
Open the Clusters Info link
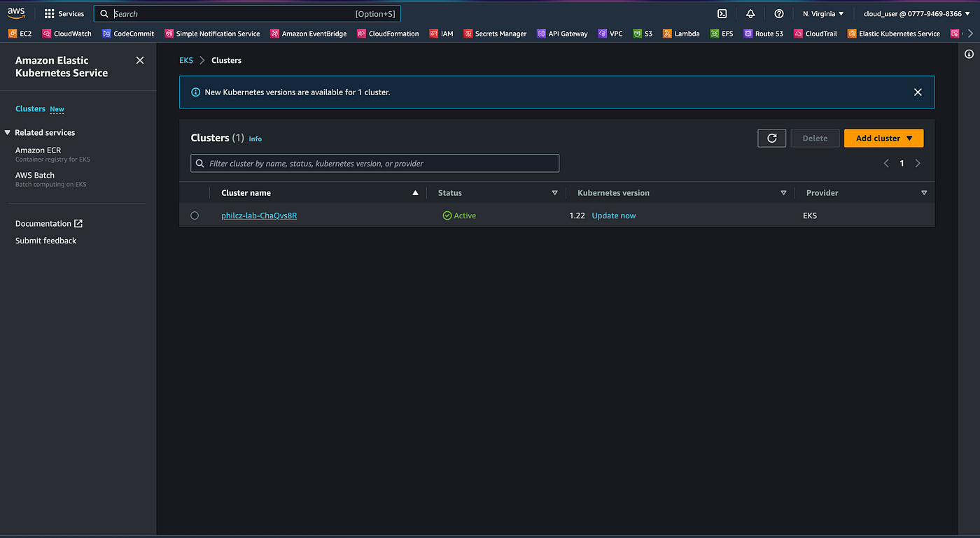255,139
